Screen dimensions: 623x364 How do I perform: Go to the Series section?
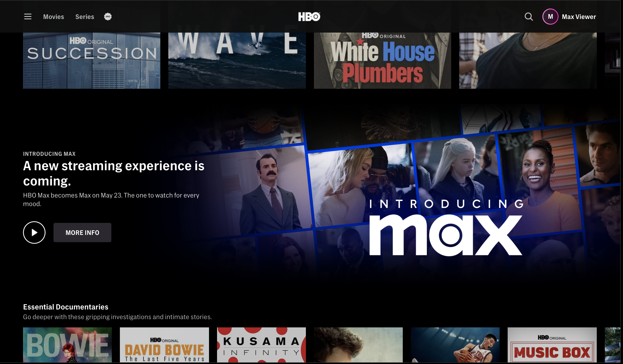pyautogui.click(x=85, y=17)
